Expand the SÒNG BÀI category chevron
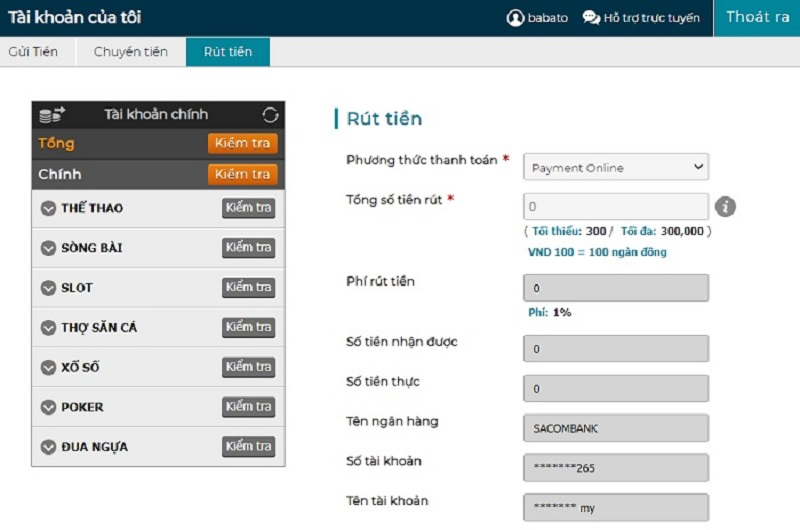 (48, 248)
